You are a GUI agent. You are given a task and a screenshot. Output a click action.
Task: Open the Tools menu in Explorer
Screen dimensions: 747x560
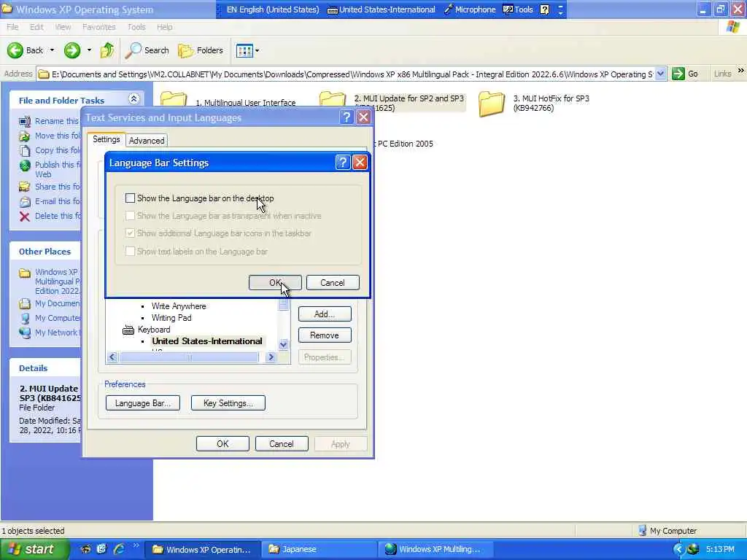tap(136, 27)
